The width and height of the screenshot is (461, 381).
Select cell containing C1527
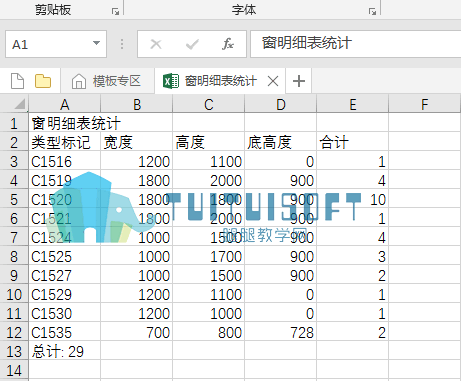[x=65, y=275]
